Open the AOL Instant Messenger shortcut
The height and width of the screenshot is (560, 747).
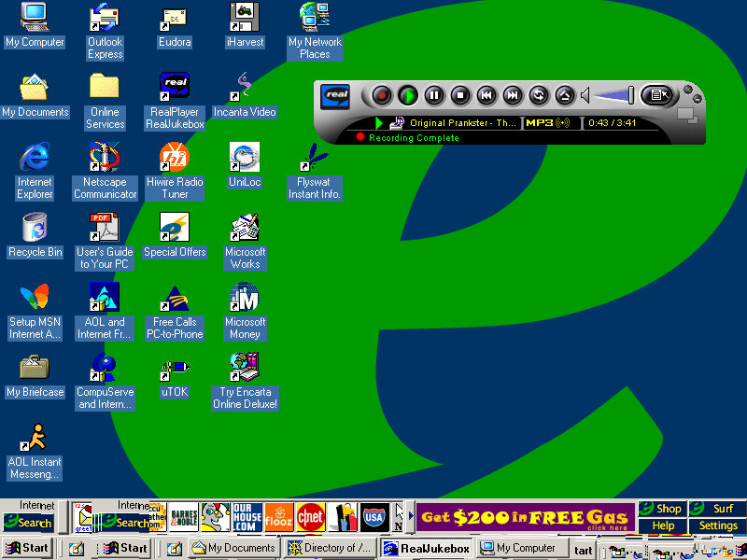click(x=35, y=451)
